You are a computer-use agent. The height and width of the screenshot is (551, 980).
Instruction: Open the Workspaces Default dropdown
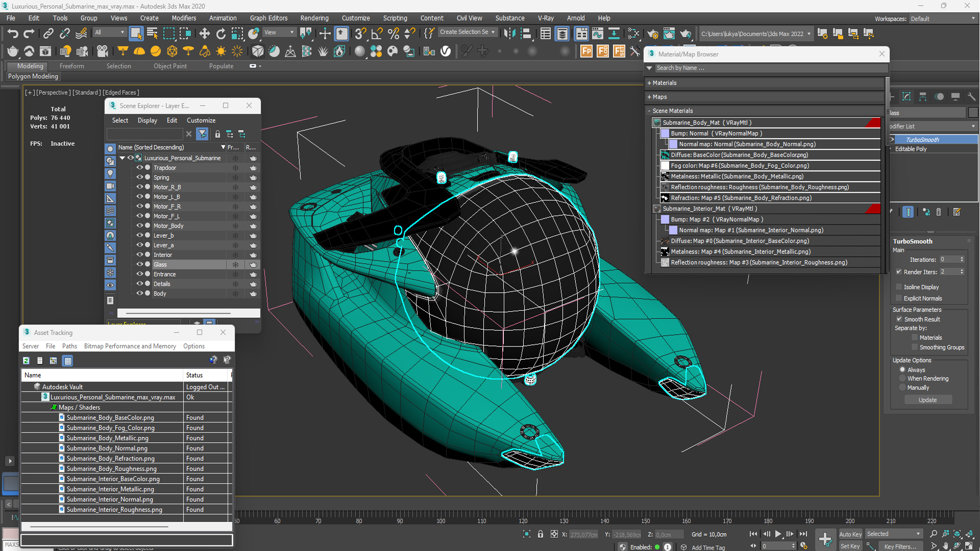[x=943, y=19]
